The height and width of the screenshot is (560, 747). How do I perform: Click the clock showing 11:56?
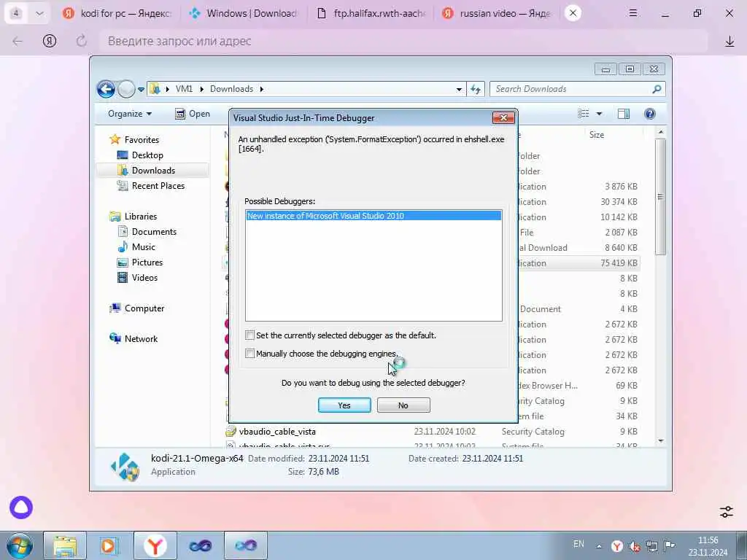point(708,540)
